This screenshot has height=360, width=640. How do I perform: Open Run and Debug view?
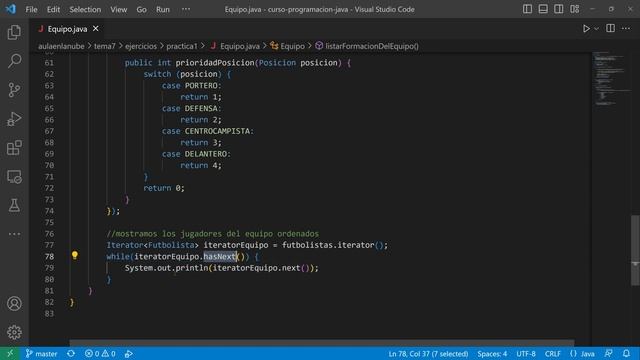(x=14, y=119)
